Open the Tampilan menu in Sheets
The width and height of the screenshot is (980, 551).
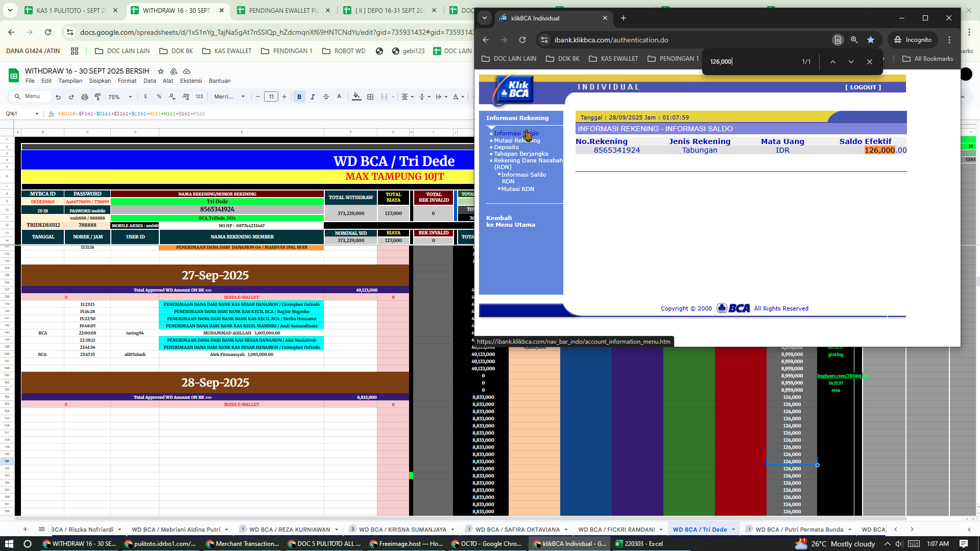pyautogui.click(x=70, y=81)
